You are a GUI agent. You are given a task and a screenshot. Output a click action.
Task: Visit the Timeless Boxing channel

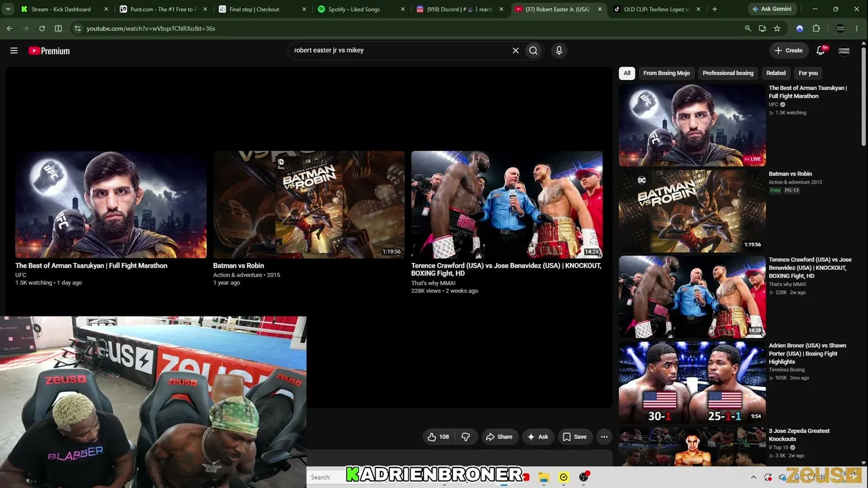pyautogui.click(x=787, y=370)
